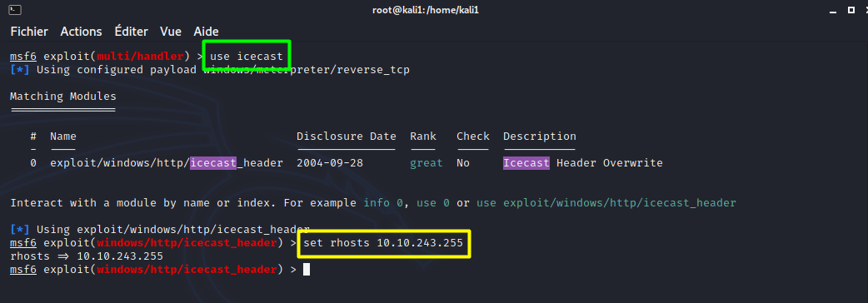Click the 'rhosts ⇒ 10.10.243.255' output line

87,256
